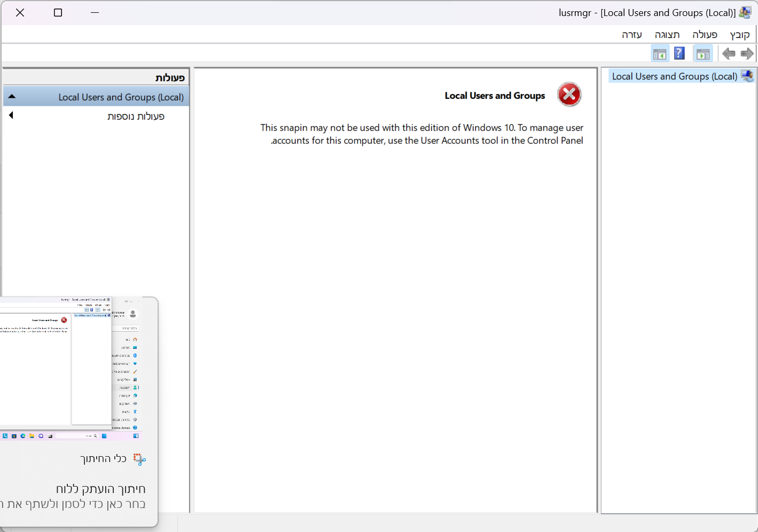This screenshot has height=532, width=758.
Task: Close the lusrmgr window
Action: 20,12
